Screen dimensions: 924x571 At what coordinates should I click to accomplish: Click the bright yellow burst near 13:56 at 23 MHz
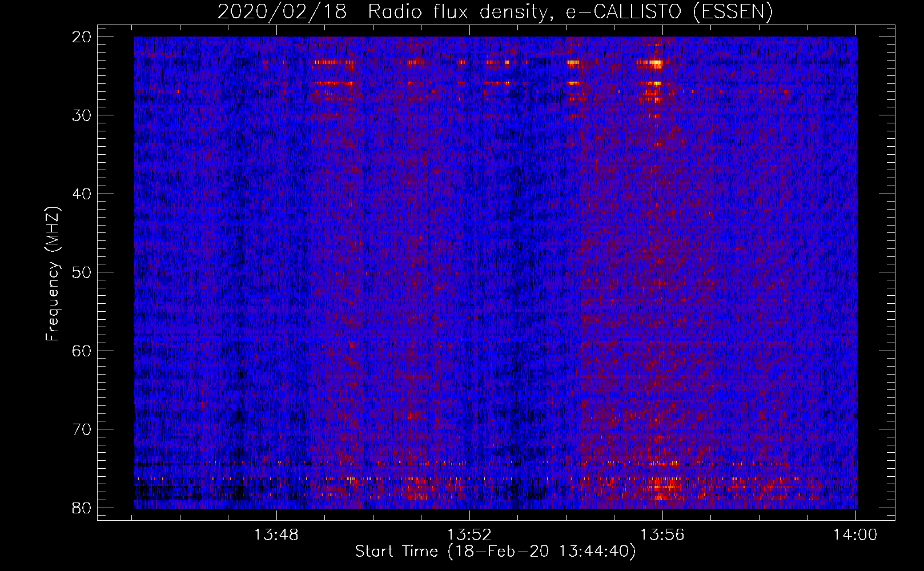[655, 63]
